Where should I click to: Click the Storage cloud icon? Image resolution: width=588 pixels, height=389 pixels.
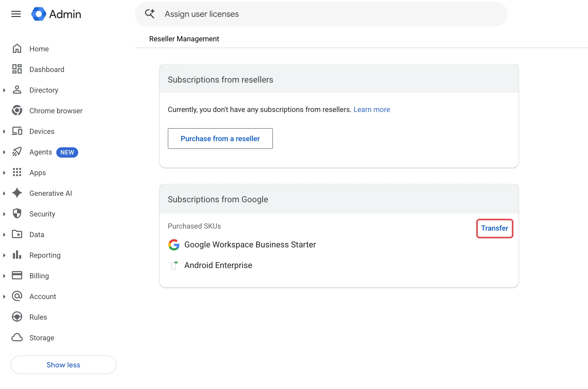[x=17, y=337]
